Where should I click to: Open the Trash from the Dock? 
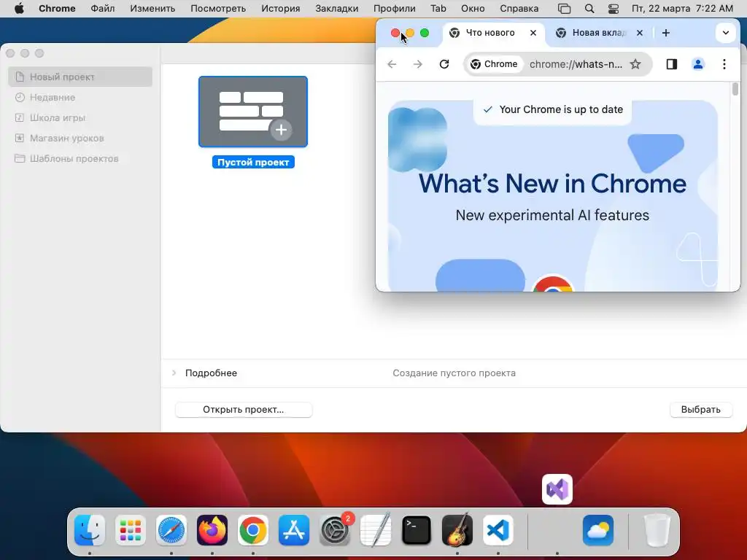pos(657,530)
